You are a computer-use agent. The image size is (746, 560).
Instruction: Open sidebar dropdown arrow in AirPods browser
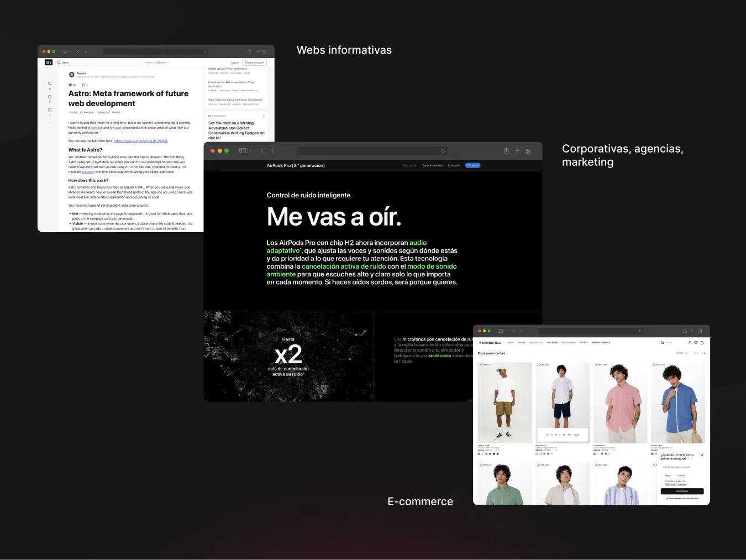tap(250, 150)
